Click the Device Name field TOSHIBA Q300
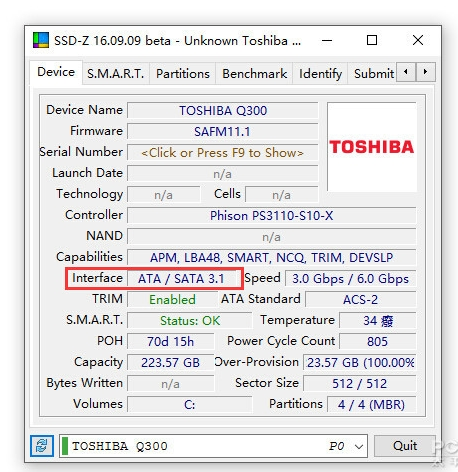 pos(222,111)
